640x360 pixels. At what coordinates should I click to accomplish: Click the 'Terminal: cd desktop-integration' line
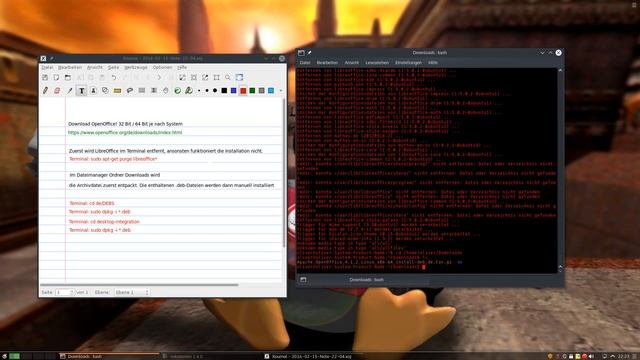pos(104,222)
